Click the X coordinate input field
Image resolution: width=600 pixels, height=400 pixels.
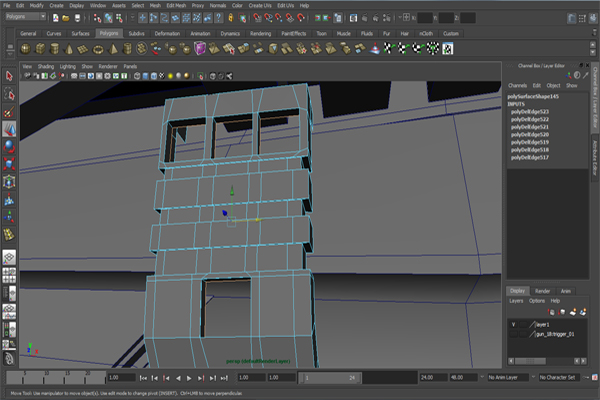point(425,18)
